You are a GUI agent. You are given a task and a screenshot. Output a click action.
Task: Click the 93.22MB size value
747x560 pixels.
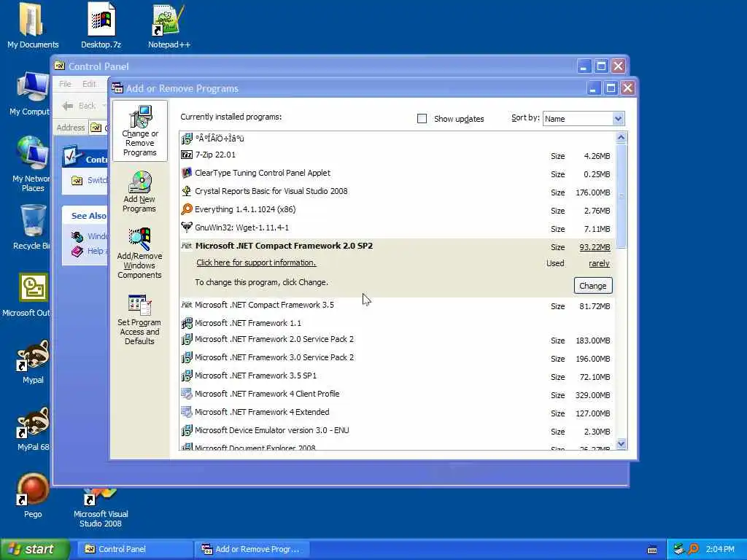tap(595, 247)
